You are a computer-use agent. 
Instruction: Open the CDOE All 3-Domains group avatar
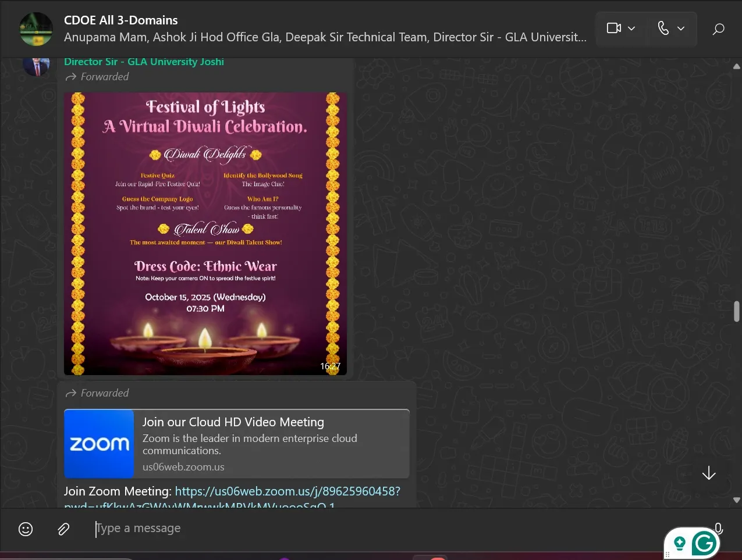pos(36,28)
